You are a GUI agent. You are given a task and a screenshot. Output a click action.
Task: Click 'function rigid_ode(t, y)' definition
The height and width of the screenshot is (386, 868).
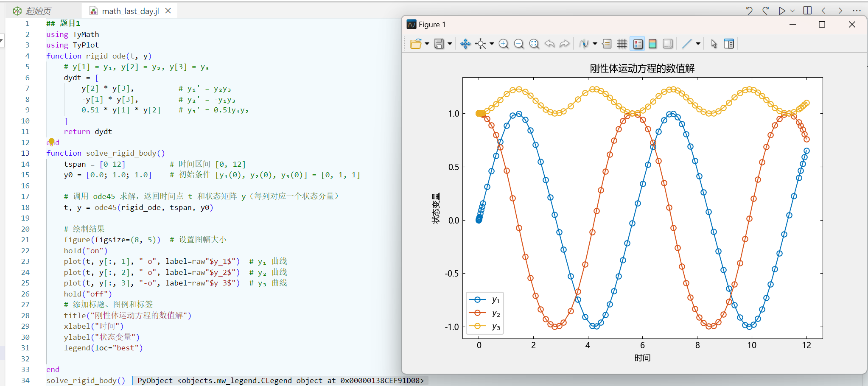(x=99, y=56)
